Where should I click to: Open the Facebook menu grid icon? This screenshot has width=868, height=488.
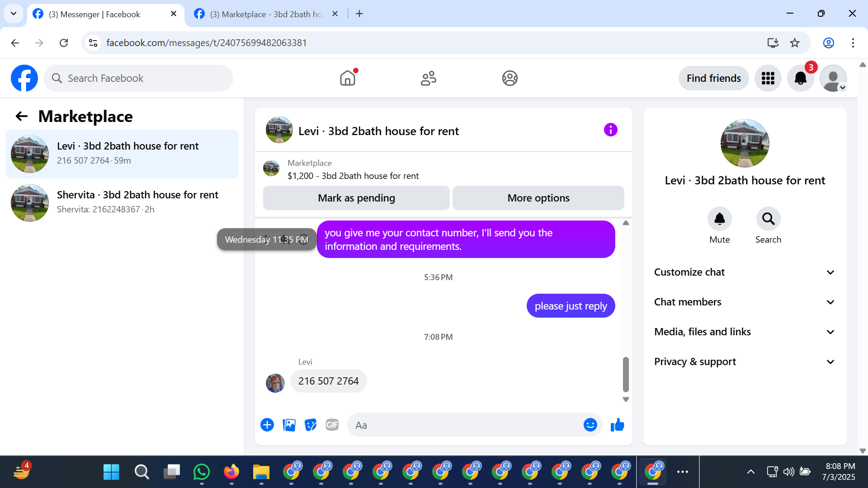click(x=768, y=78)
